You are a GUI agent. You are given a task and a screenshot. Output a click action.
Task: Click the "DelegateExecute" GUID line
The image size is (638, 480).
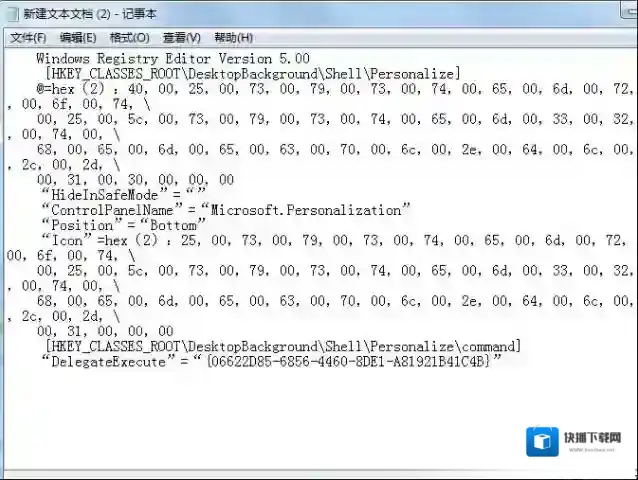point(270,361)
